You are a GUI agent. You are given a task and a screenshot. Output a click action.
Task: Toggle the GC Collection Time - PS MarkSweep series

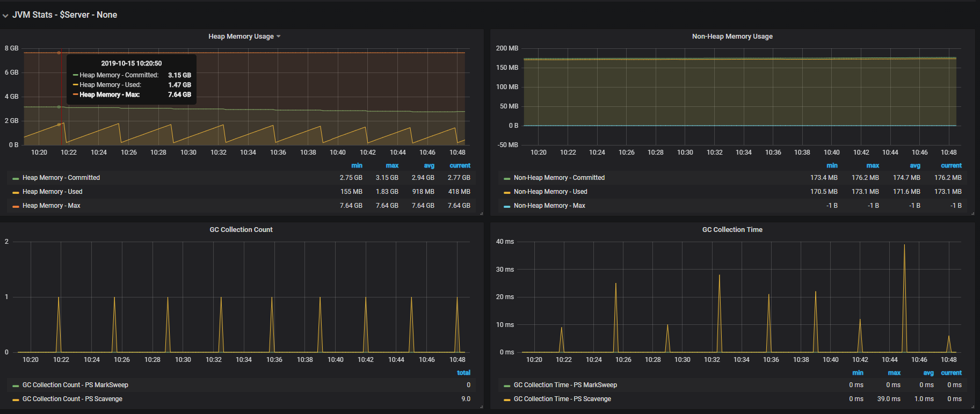click(x=565, y=385)
